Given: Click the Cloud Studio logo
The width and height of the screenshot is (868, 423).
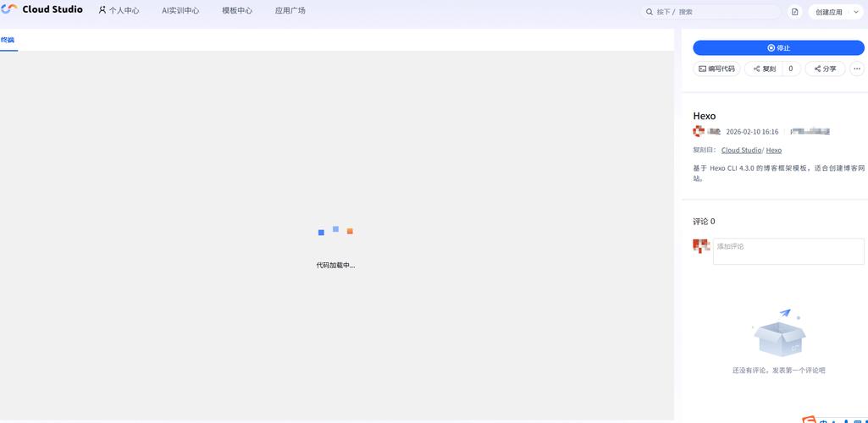Looking at the screenshot, I should (42, 10).
